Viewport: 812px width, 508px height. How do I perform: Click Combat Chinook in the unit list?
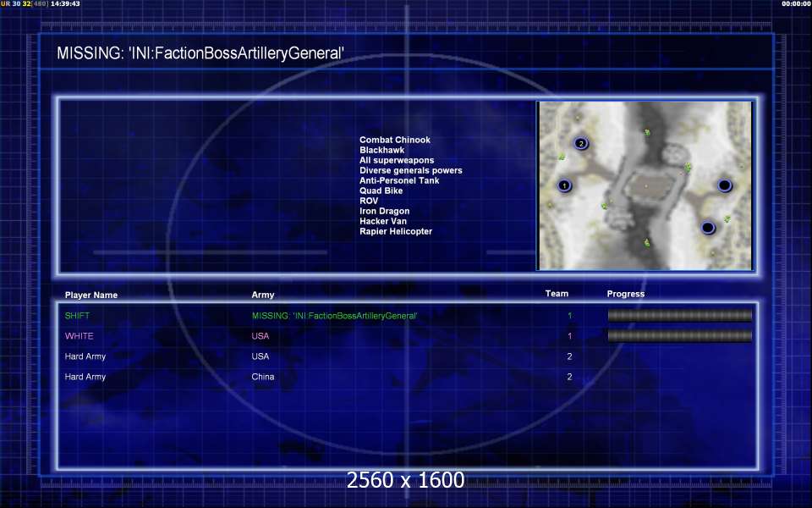point(394,140)
